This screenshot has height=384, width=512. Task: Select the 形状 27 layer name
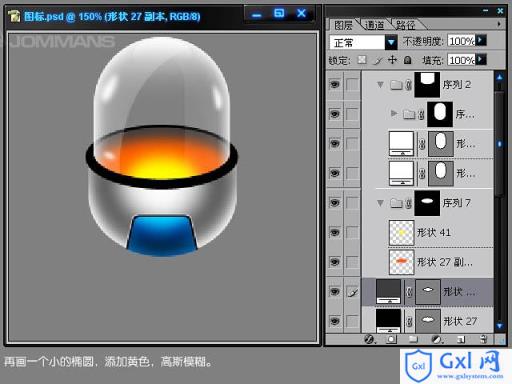[460, 321]
